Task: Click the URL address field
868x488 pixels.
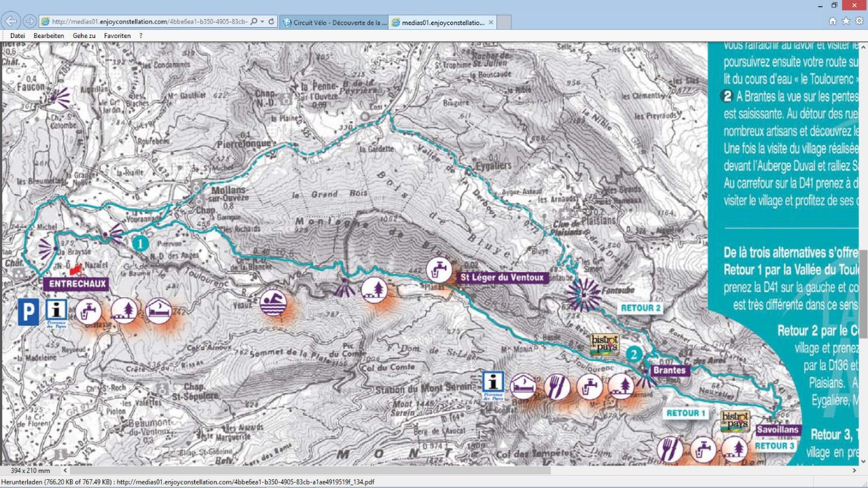Action: point(149,22)
